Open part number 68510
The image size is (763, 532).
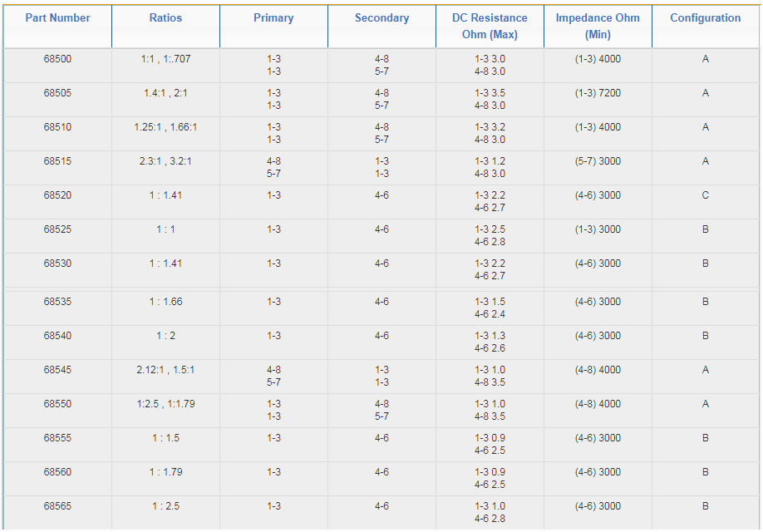(x=57, y=128)
